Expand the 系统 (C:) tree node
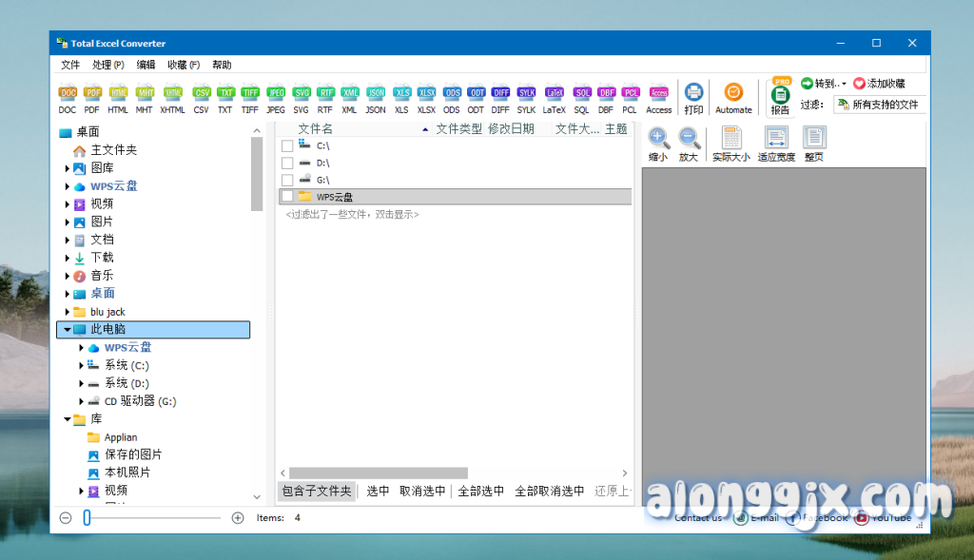 (82, 366)
